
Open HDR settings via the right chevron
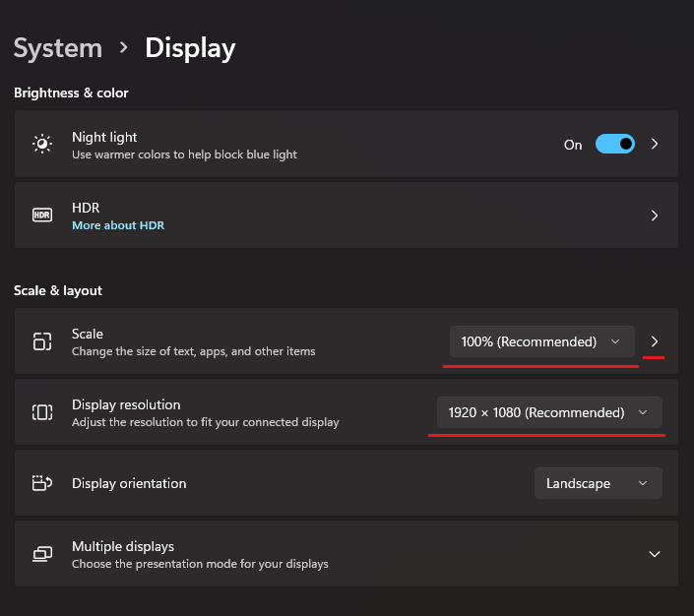[655, 216]
